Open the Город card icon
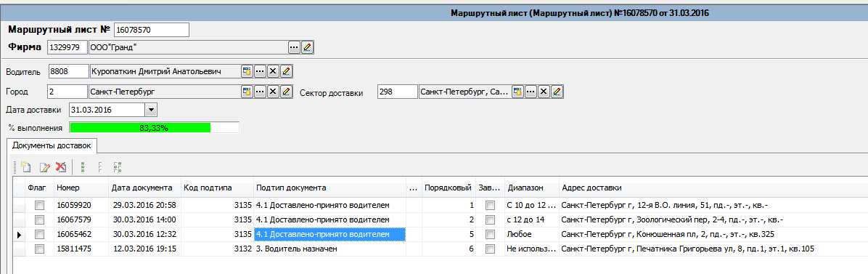The height and width of the screenshot is (274, 868). pyautogui.click(x=246, y=92)
